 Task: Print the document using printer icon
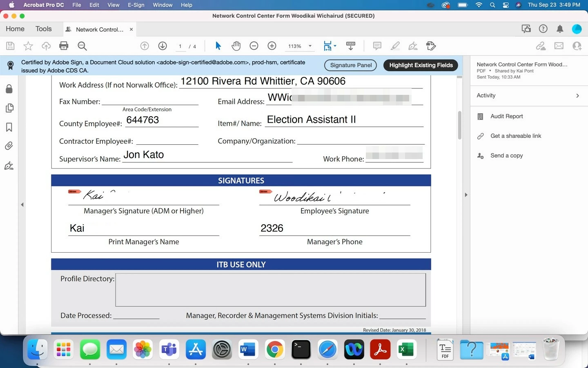(64, 46)
